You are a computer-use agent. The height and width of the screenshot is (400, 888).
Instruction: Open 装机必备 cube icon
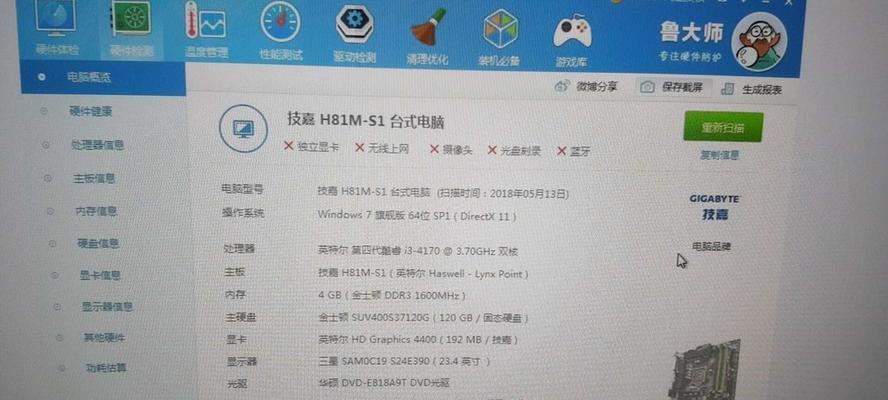[500, 29]
